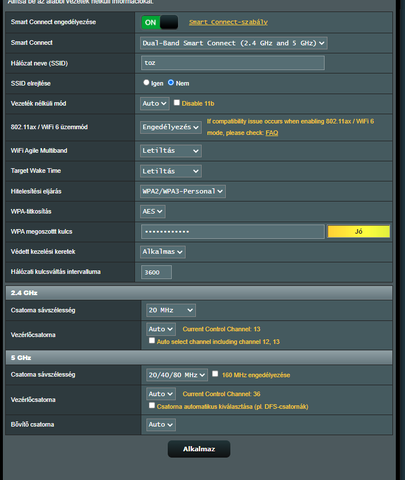Open Target Wake Time dropdown
405x480 pixels.
[171, 171]
